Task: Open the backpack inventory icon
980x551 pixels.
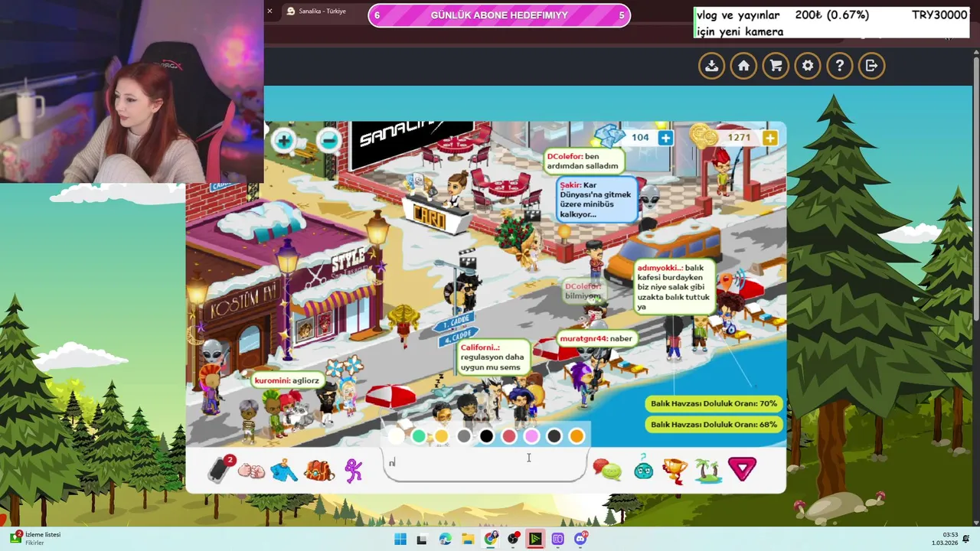Action: pos(318,470)
